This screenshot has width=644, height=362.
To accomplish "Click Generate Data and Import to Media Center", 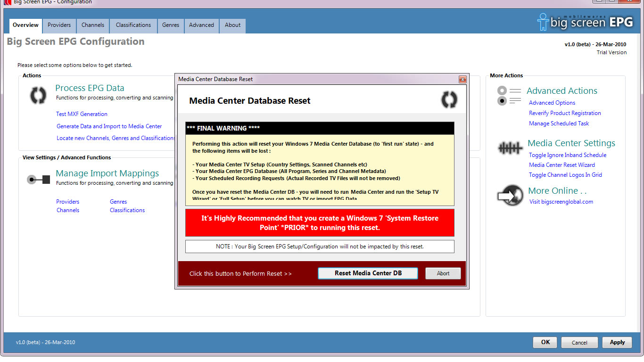I will 109,126.
